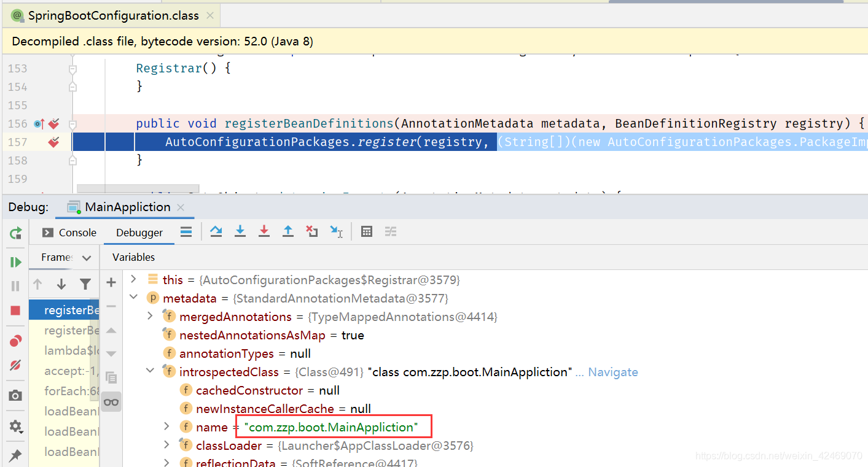Expand the name field
Screen dimensions: 868x467
click(166, 426)
